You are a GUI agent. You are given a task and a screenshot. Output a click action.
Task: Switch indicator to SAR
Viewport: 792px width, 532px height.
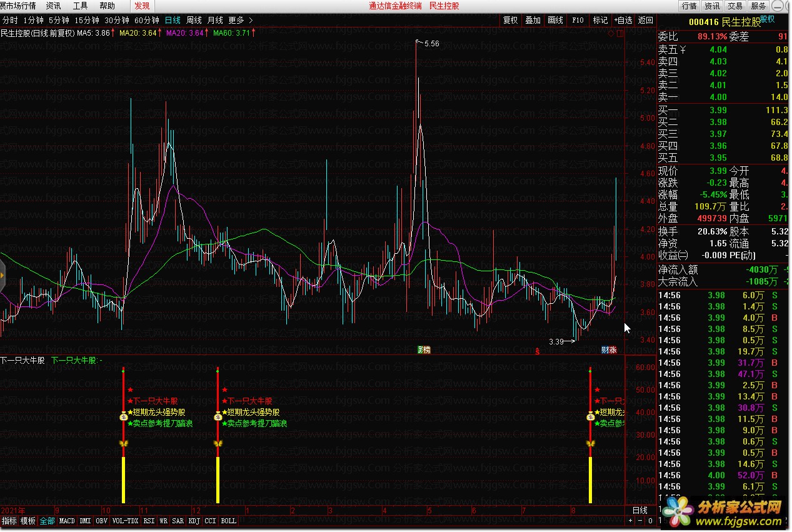[178, 521]
